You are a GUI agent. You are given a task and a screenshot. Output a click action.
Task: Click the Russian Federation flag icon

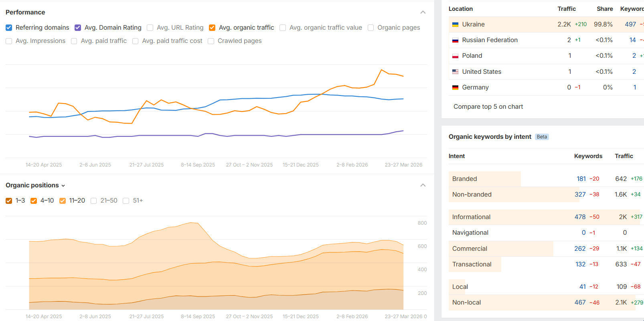click(x=455, y=40)
